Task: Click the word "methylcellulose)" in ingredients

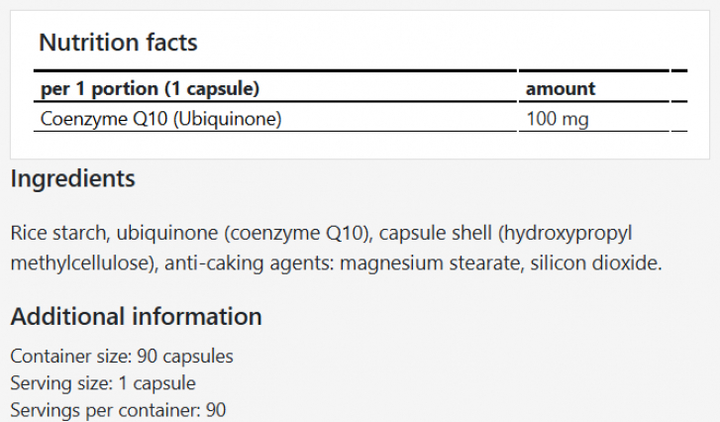Action: pyautogui.click(x=82, y=264)
